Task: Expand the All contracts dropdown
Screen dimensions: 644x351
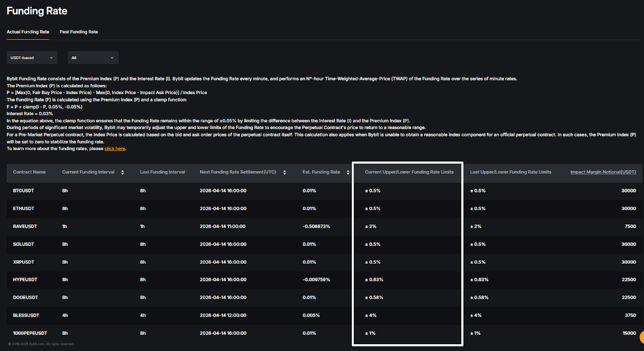Action: click(x=93, y=58)
